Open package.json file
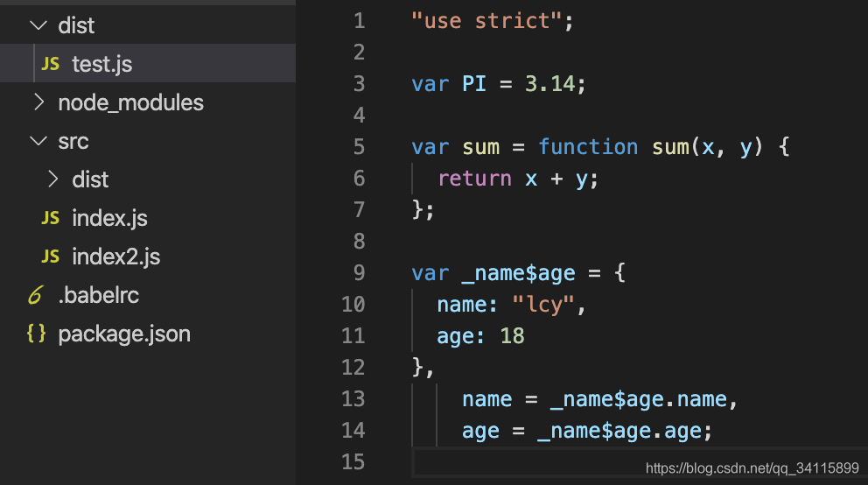Image resolution: width=868 pixels, height=485 pixels. point(124,334)
